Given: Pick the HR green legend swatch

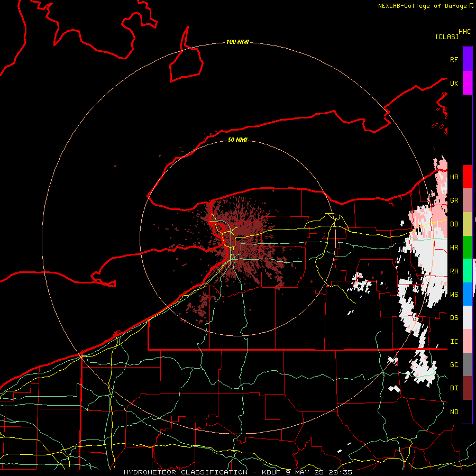Looking at the screenshot, I should (467, 248).
